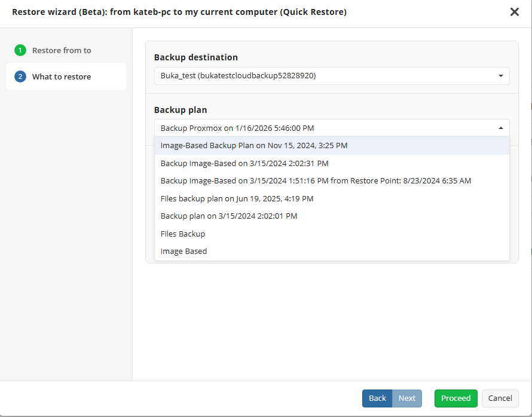
Task: Select the 'Files Backup' plan option
Action: 183,234
